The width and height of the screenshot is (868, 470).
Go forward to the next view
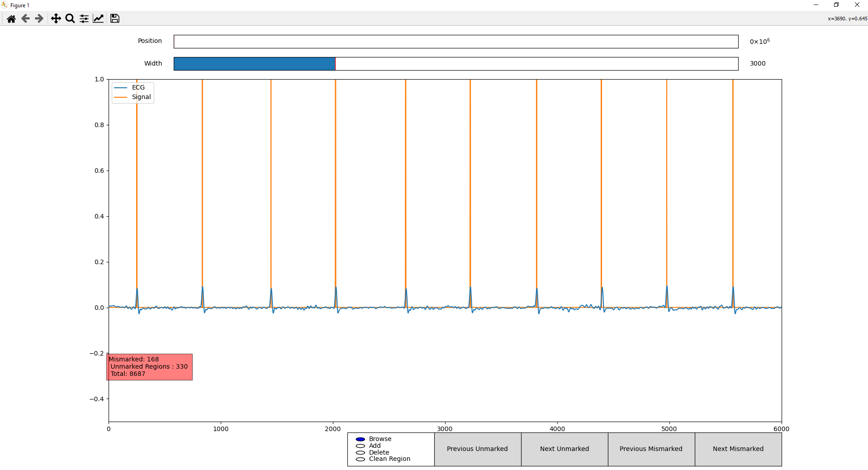tap(39, 19)
